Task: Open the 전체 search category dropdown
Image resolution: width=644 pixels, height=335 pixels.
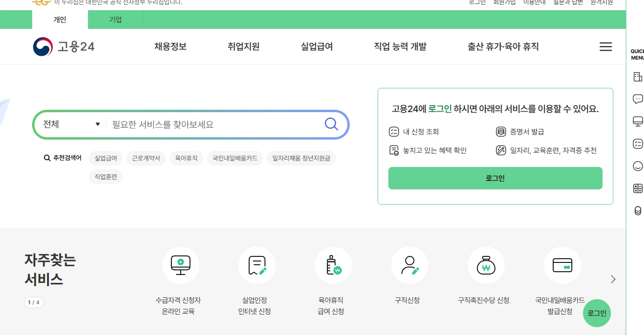Action: point(71,124)
